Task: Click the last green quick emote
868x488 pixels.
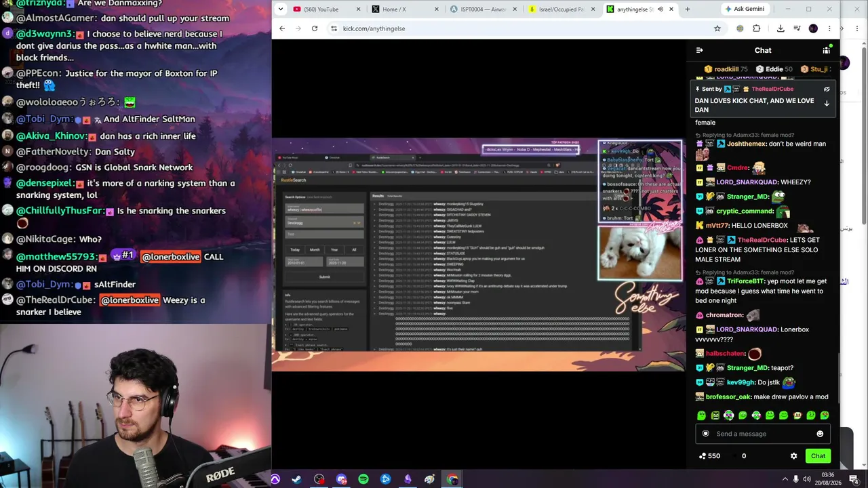Action: point(825,415)
